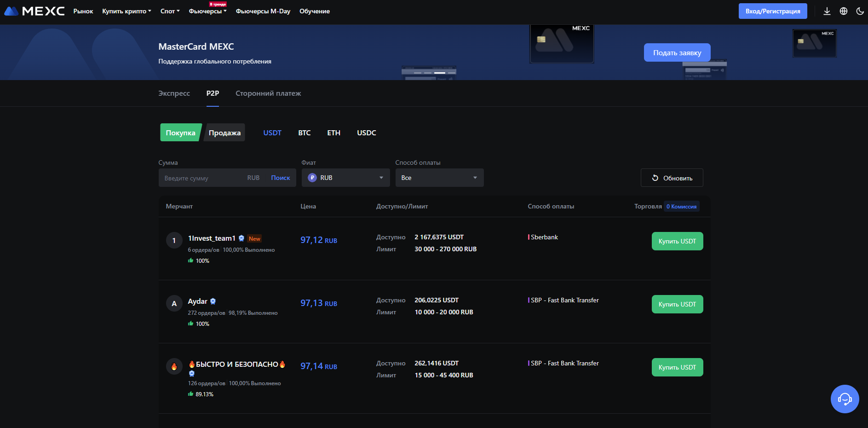Expand the Купить крипто menu
Screen dimensions: 868x428
[x=126, y=11]
